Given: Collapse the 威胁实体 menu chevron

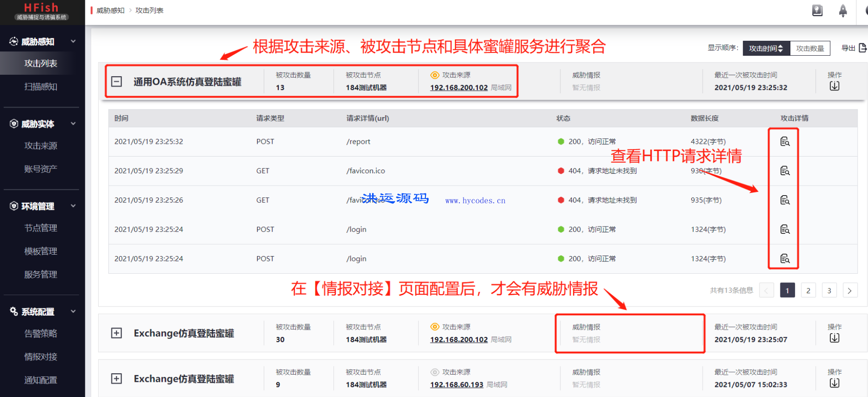Looking at the screenshot, I should pyautogui.click(x=73, y=124).
